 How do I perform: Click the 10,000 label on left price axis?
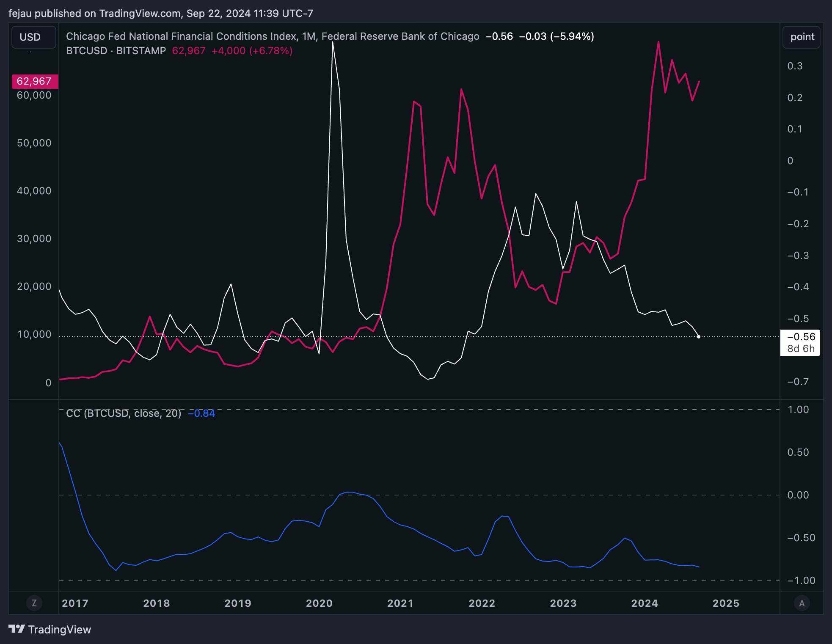point(34,334)
